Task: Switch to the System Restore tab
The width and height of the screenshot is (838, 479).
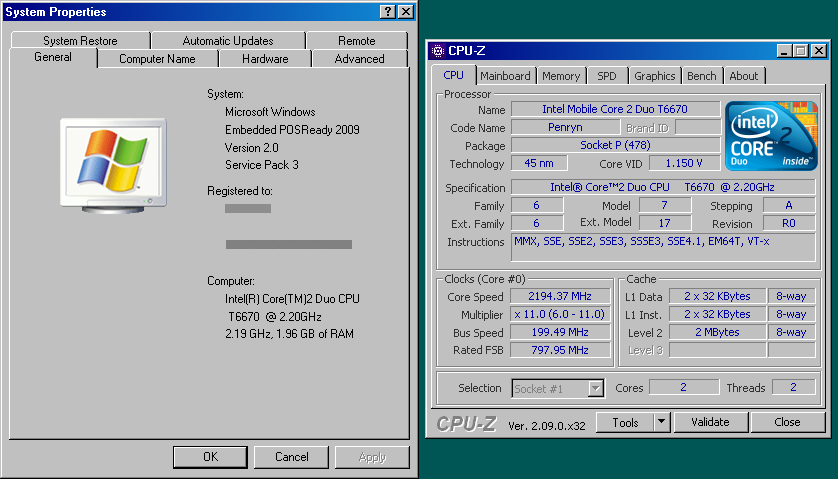Action: (80, 41)
